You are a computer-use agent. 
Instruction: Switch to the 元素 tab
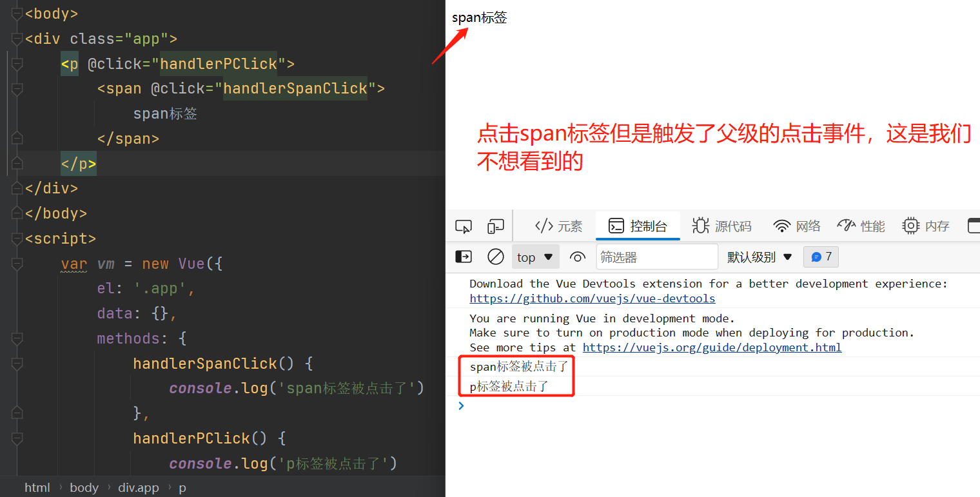[558, 226]
